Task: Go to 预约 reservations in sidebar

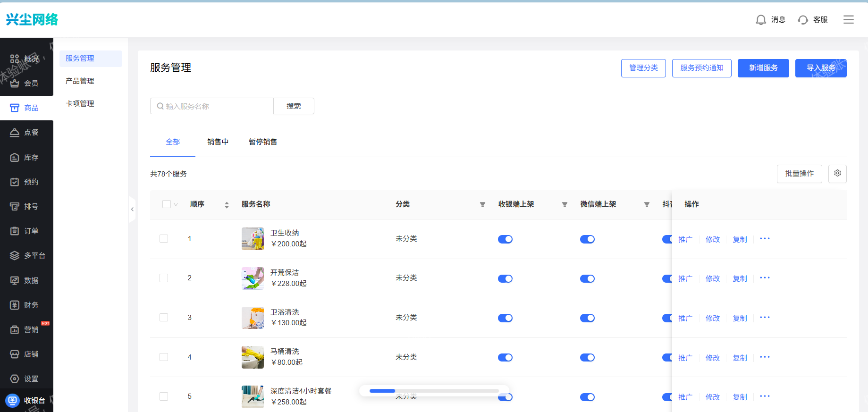Action: point(25,182)
